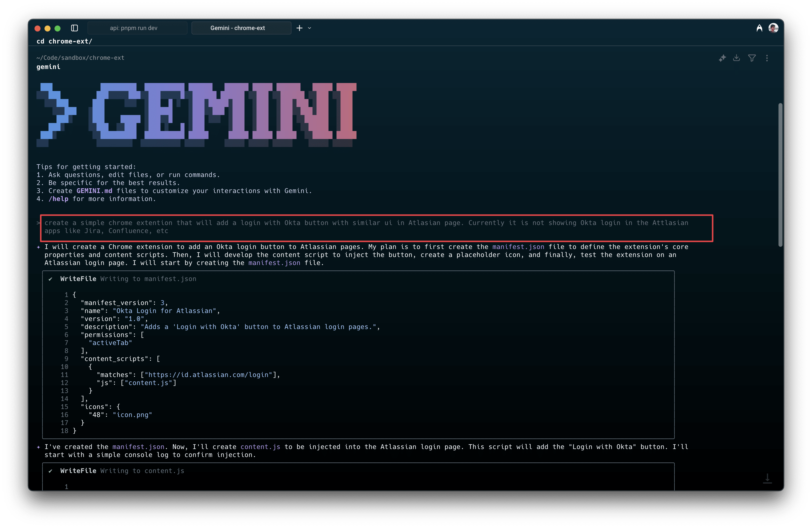This screenshot has width=812, height=528.
Task: Click the 'cd chrome-ext/' command line
Action: coord(64,41)
